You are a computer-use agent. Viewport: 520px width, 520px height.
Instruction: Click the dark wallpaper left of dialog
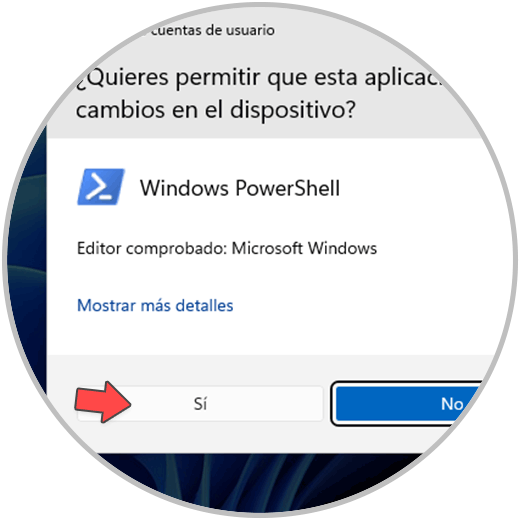click(x=27, y=267)
